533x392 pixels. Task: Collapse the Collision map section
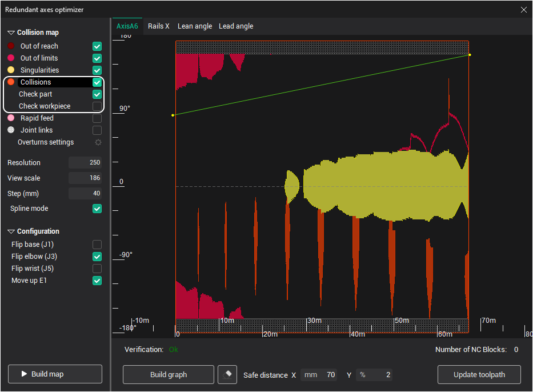11,33
